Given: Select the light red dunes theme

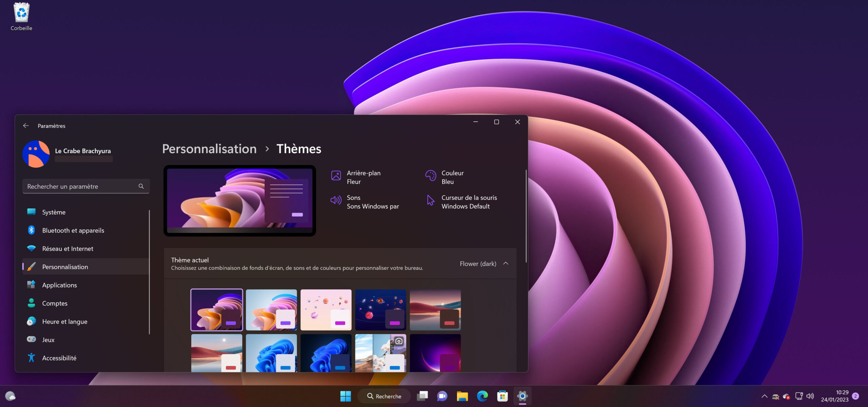Looking at the screenshot, I should (217, 353).
